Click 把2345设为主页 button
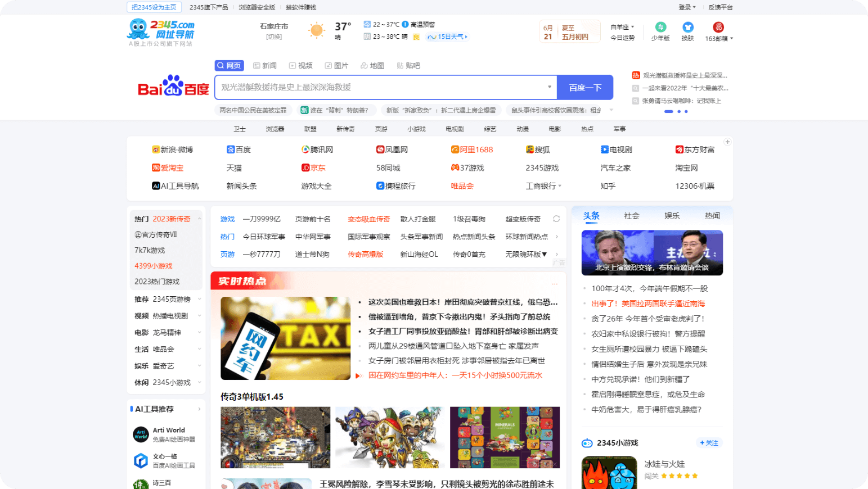This screenshot has height=489, width=868. [x=154, y=7]
